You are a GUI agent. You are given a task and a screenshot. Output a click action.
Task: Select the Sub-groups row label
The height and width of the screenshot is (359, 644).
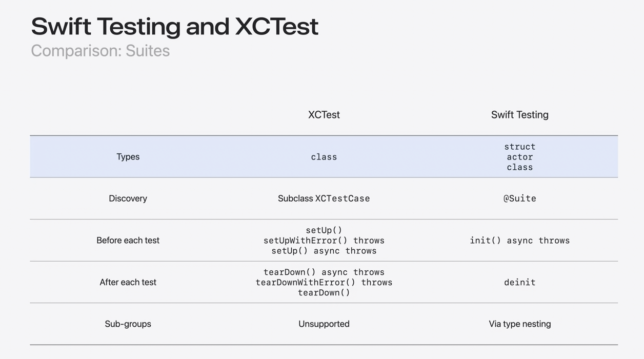click(128, 324)
